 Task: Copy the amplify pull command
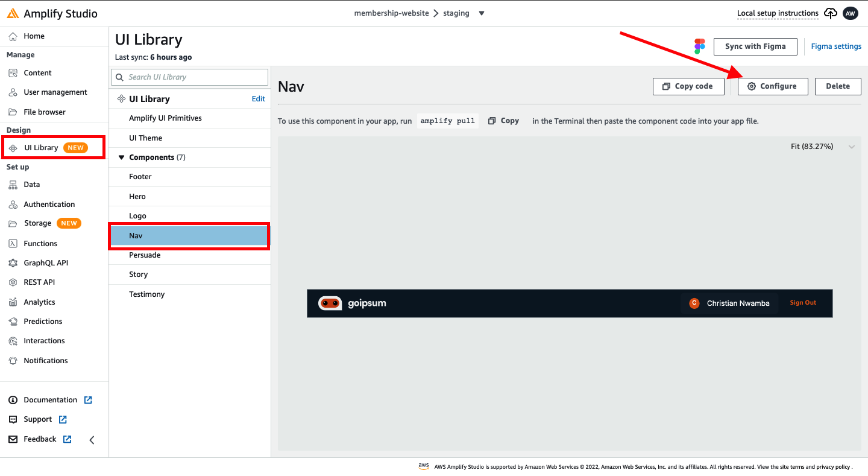(x=503, y=121)
